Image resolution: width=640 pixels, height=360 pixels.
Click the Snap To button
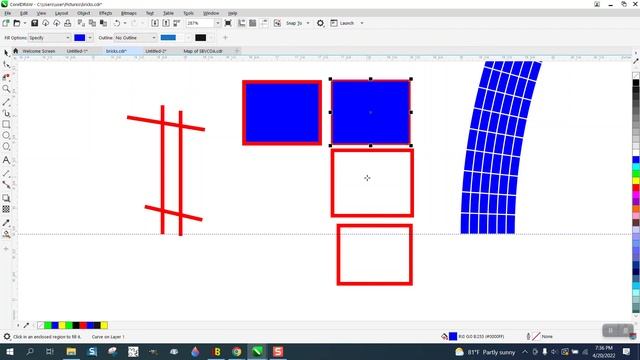click(x=294, y=23)
